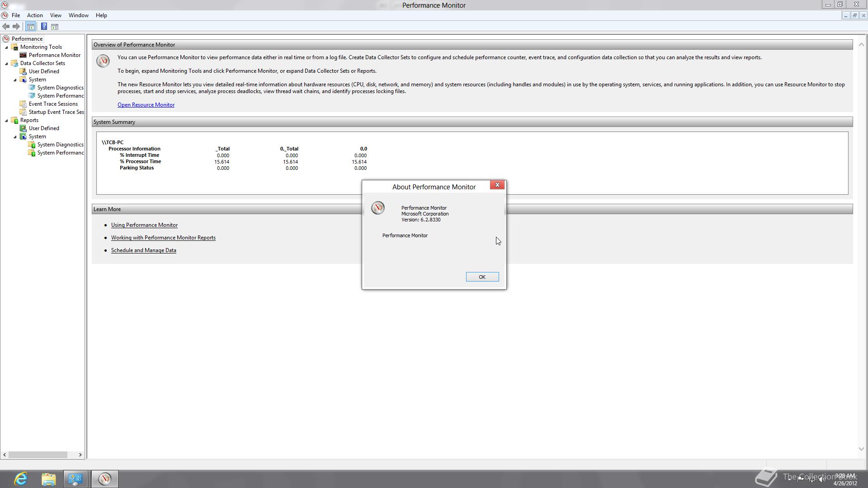This screenshot has height=488, width=868.
Task: Select Startup Event Trace Sessions tree item
Action: pyautogui.click(x=57, y=112)
